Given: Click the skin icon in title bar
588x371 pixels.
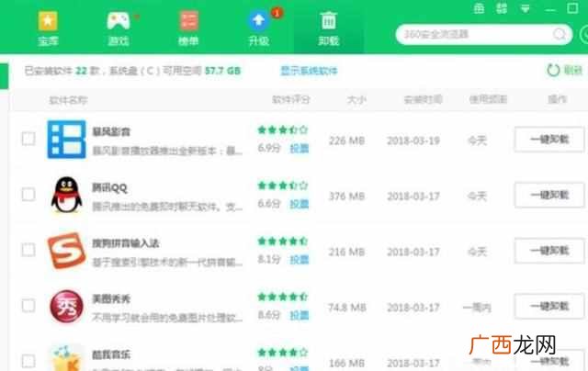Looking at the screenshot, I should (479, 8).
